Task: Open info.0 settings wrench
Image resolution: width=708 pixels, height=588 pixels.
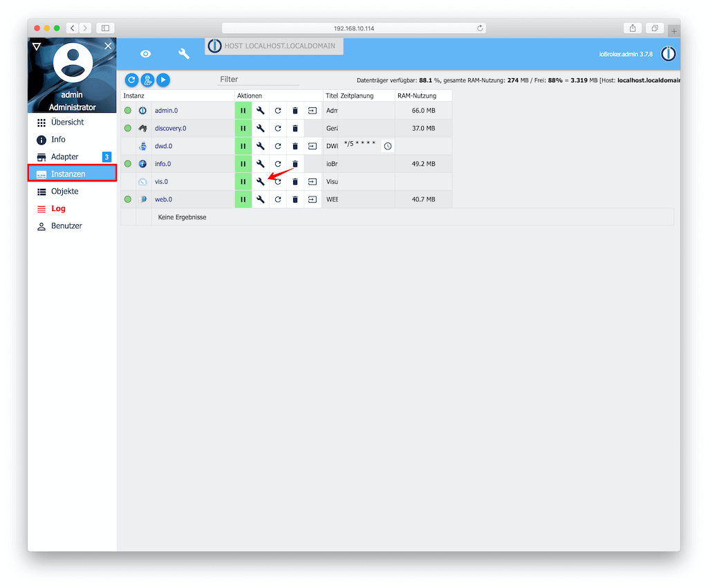Action: tap(261, 163)
